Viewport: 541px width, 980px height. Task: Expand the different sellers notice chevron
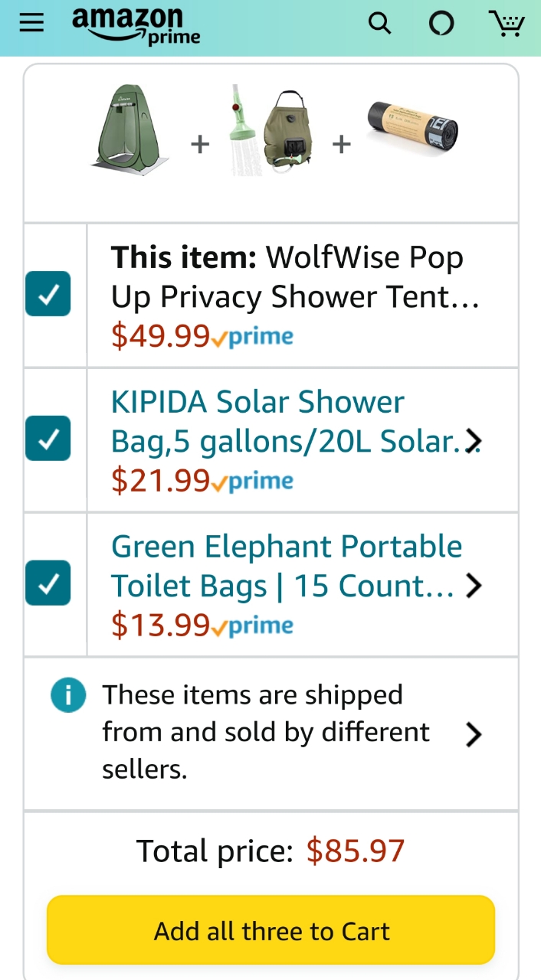pyautogui.click(x=474, y=734)
